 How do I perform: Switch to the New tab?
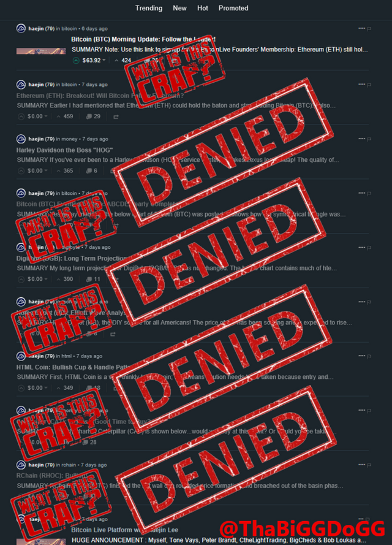click(179, 8)
